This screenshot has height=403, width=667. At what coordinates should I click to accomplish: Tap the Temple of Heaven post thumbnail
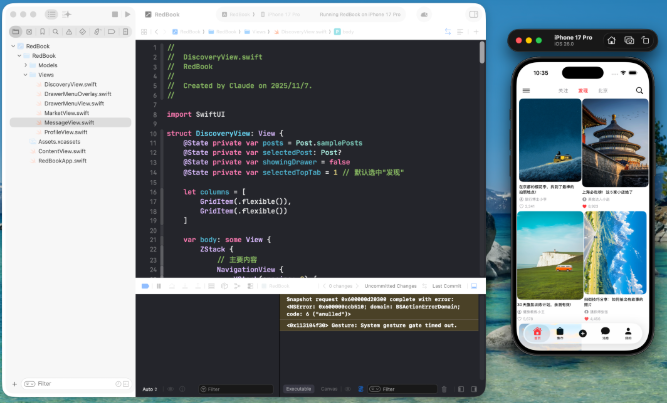pos(615,143)
